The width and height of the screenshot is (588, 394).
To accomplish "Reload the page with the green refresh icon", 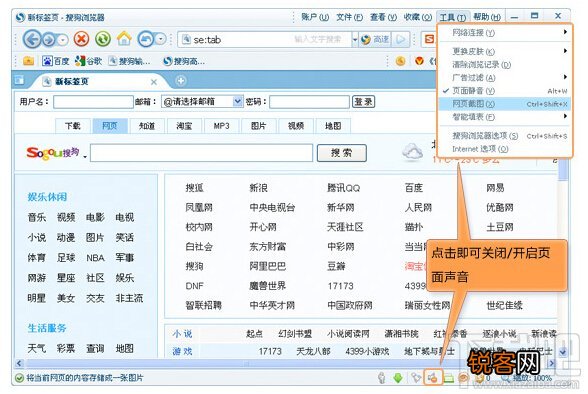I will (103, 39).
